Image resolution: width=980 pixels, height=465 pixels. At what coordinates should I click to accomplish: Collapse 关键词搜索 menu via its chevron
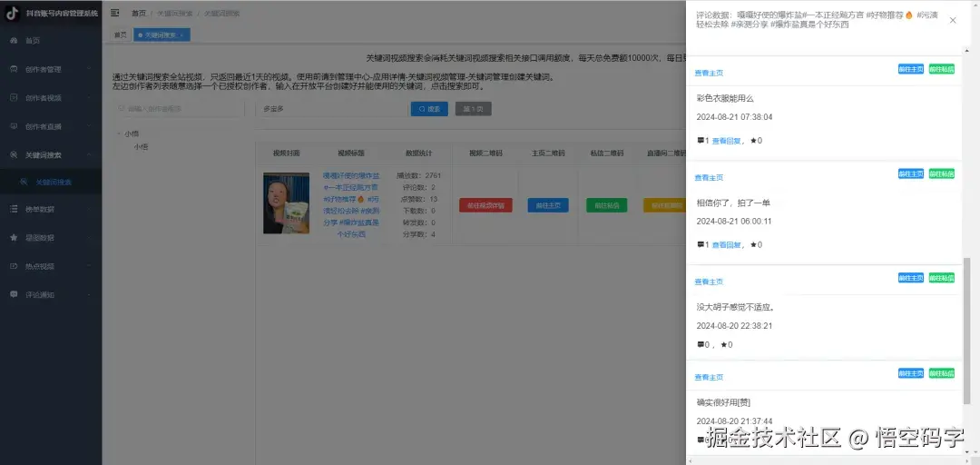89,154
